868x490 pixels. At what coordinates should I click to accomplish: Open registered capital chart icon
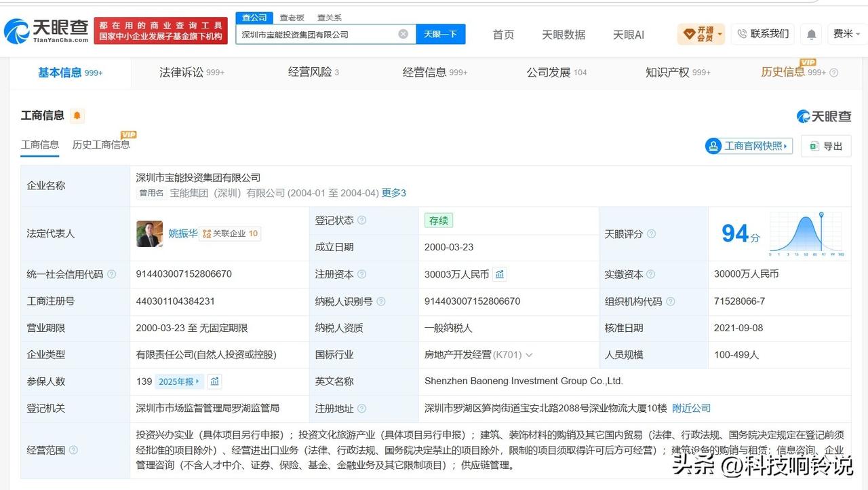(500, 274)
